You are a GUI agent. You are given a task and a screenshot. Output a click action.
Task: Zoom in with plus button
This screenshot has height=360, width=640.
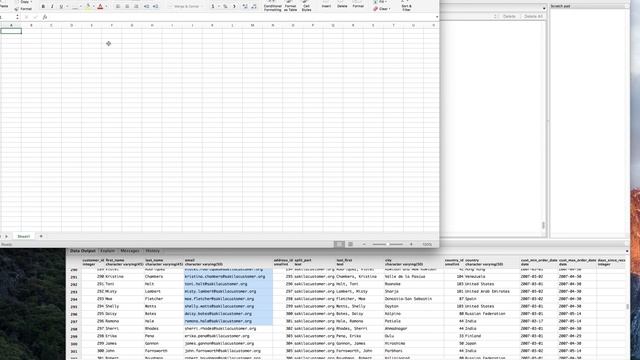pyautogui.click(x=411, y=244)
